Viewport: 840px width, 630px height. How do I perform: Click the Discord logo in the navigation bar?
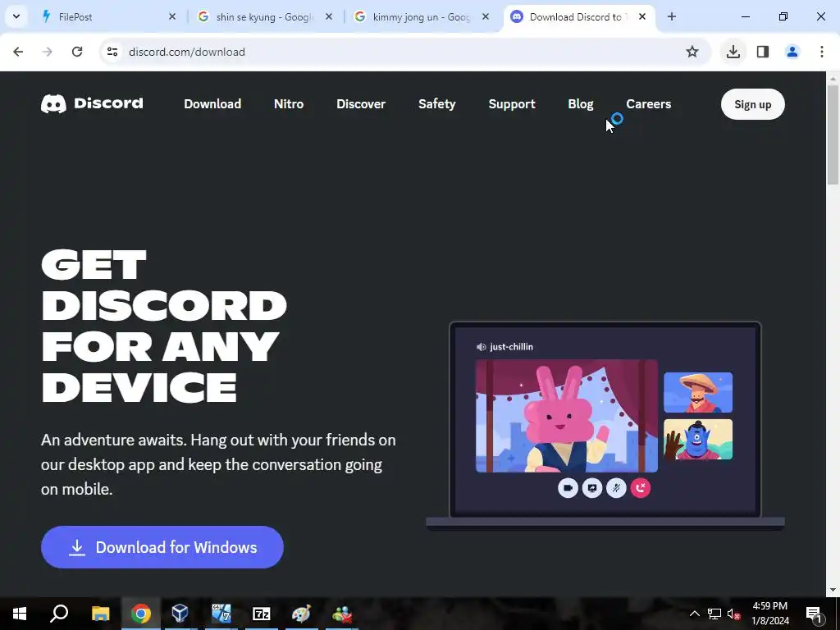pos(92,103)
